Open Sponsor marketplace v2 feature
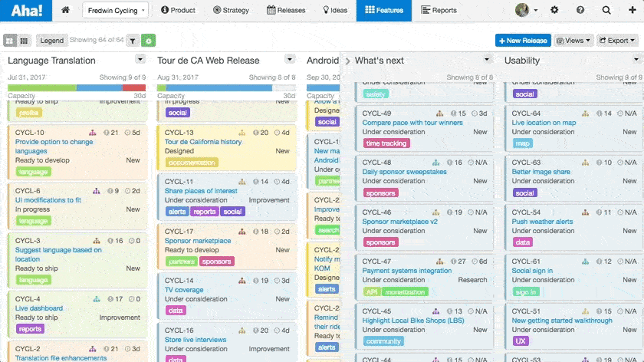Viewport: 644px width, 362px height. 399,222
